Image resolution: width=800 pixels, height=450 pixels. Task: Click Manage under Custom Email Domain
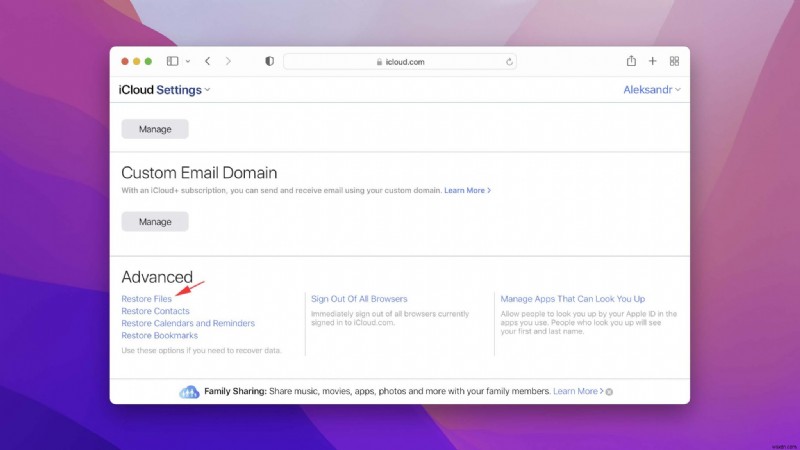coord(155,221)
